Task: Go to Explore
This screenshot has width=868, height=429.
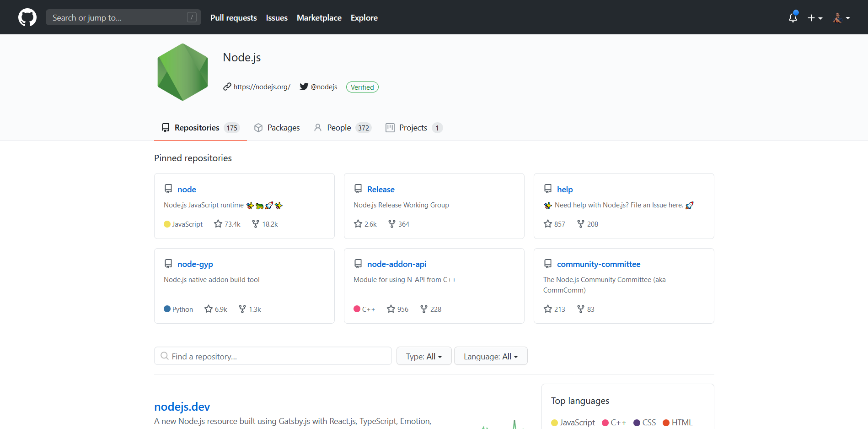Action: [364, 18]
